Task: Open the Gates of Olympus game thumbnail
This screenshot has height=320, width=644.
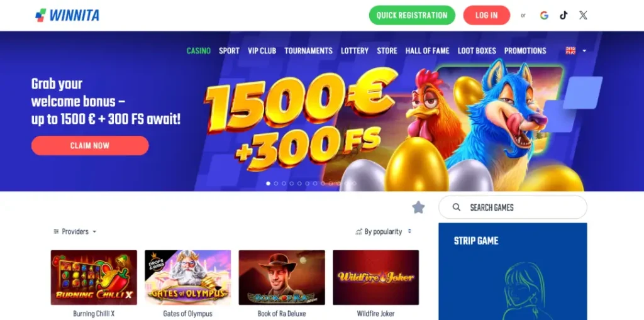Action: click(x=187, y=278)
